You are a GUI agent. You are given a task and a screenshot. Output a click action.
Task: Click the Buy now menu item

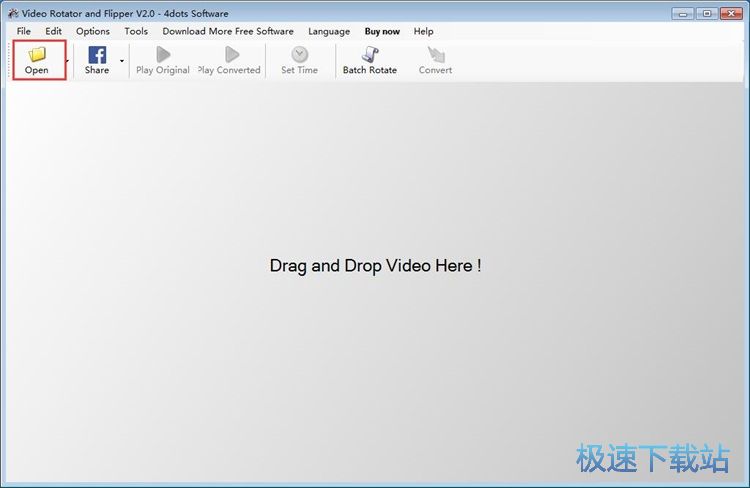tap(382, 31)
